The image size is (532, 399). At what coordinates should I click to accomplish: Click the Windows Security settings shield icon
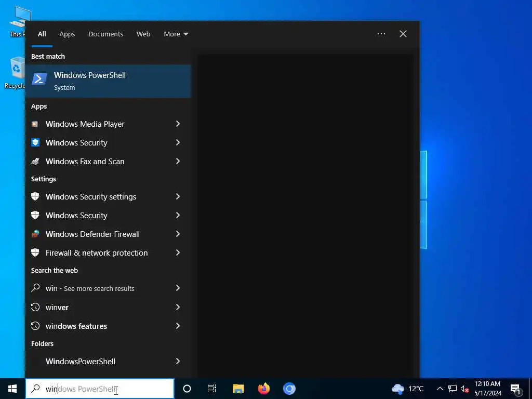pyautogui.click(x=35, y=196)
